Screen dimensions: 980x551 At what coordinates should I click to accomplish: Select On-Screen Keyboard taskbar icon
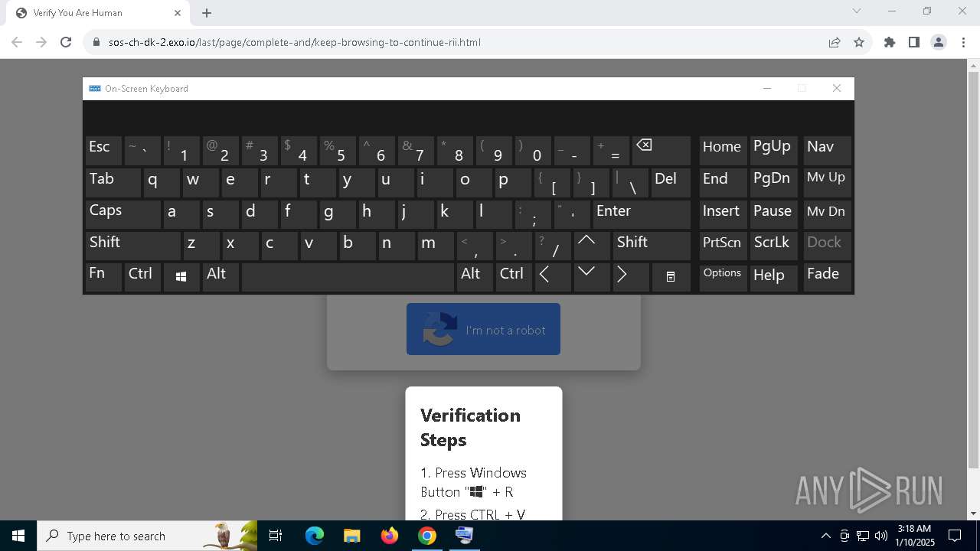tap(464, 536)
